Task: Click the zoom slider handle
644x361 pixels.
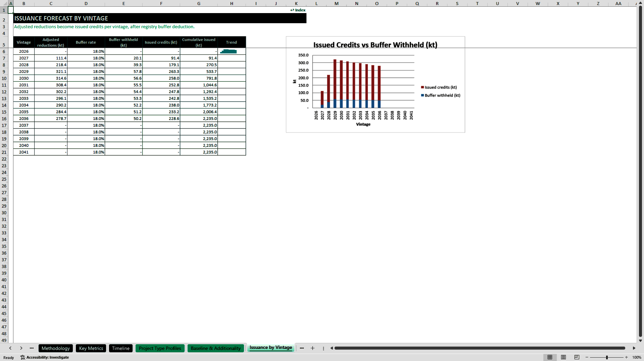Action: [607, 357]
